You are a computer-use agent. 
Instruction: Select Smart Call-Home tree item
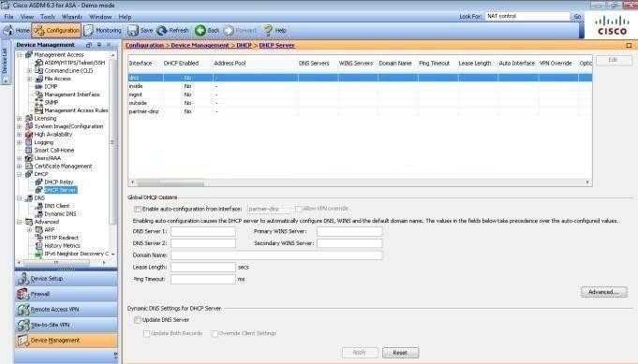click(x=54, y=151)
